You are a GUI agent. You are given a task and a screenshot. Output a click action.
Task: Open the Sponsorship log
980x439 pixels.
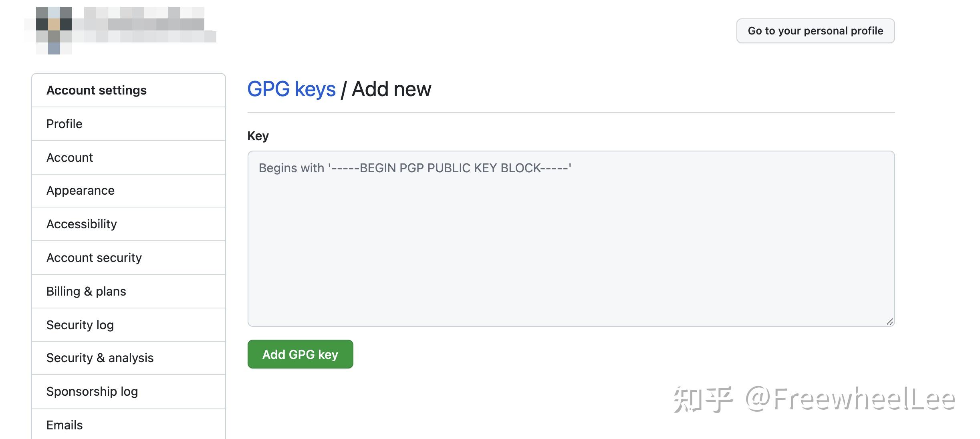pyautogui.click(x=93, y=391)
